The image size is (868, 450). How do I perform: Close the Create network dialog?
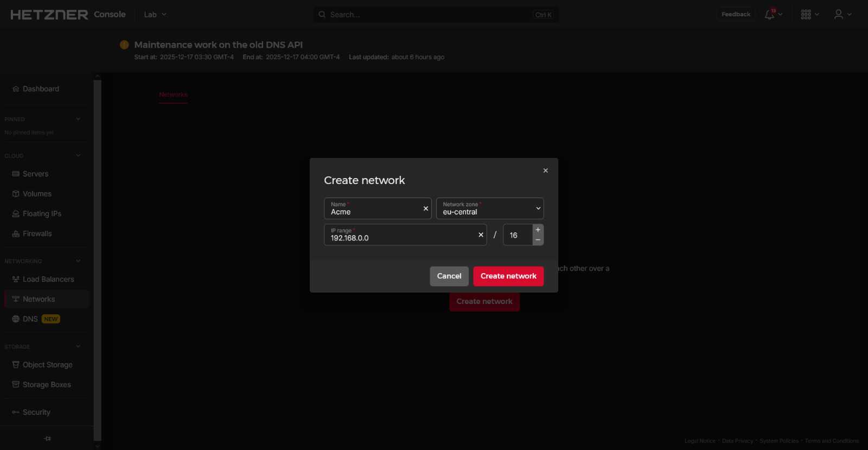pos(545,170)
